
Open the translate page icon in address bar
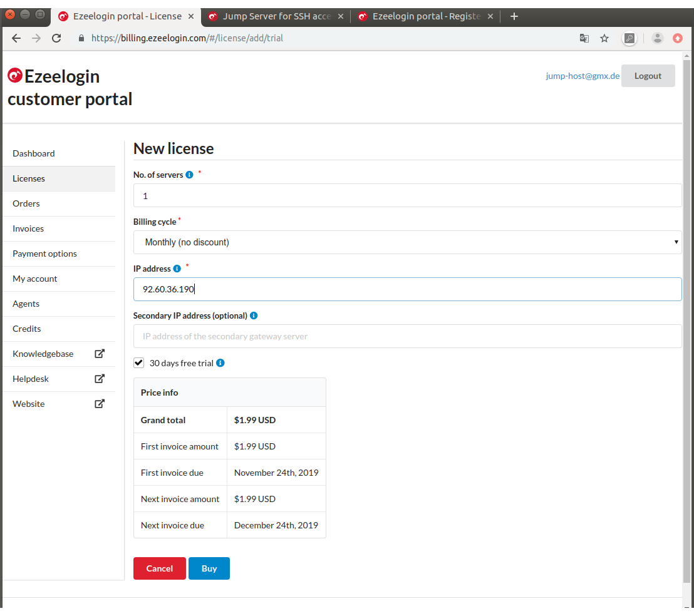(x=584, y=38)
